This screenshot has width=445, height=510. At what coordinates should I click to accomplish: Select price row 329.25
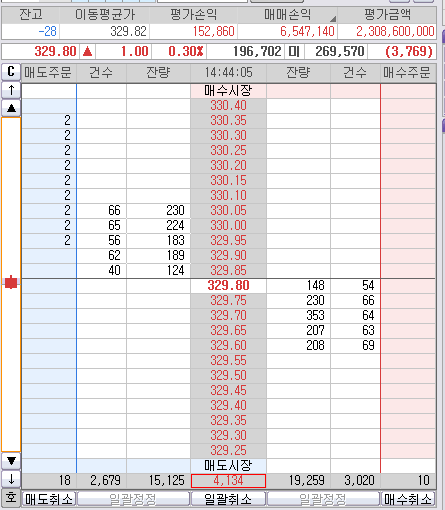pyautogui.click(x=228, y=451)
